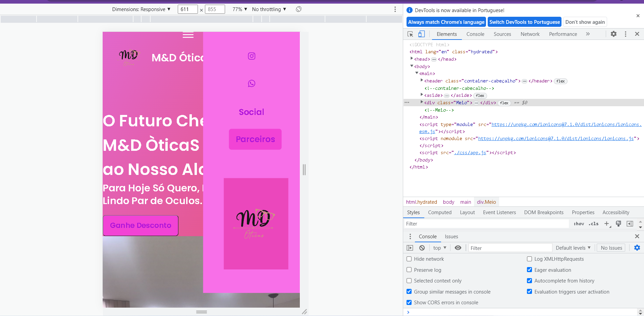Uncheck Eager evaluation checkbox
644x316 pixels.
click(530, 270)
